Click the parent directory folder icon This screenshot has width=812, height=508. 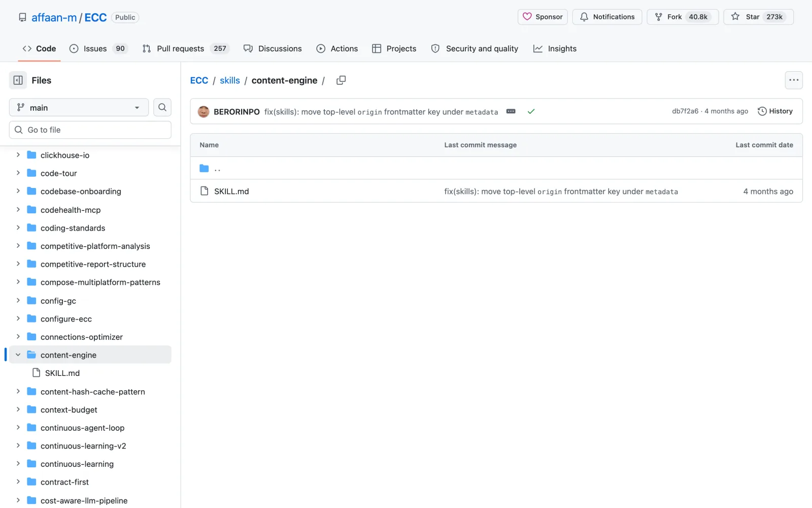point(204,168)
